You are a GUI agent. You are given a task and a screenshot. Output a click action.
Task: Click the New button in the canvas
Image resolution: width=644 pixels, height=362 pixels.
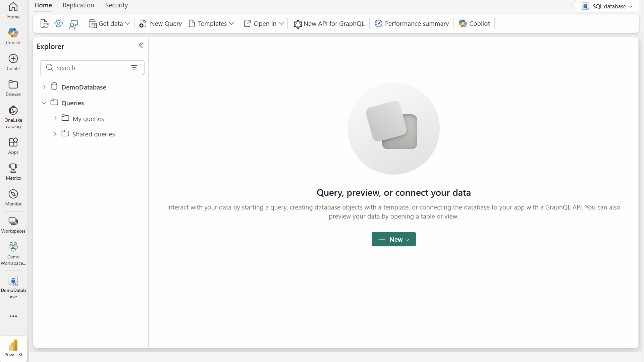(393, 239)
